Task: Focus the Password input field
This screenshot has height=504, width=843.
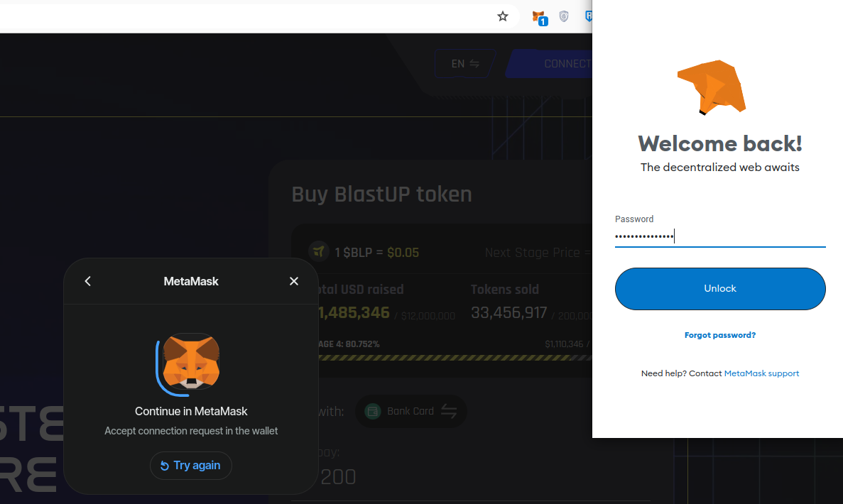Action: 719,235
